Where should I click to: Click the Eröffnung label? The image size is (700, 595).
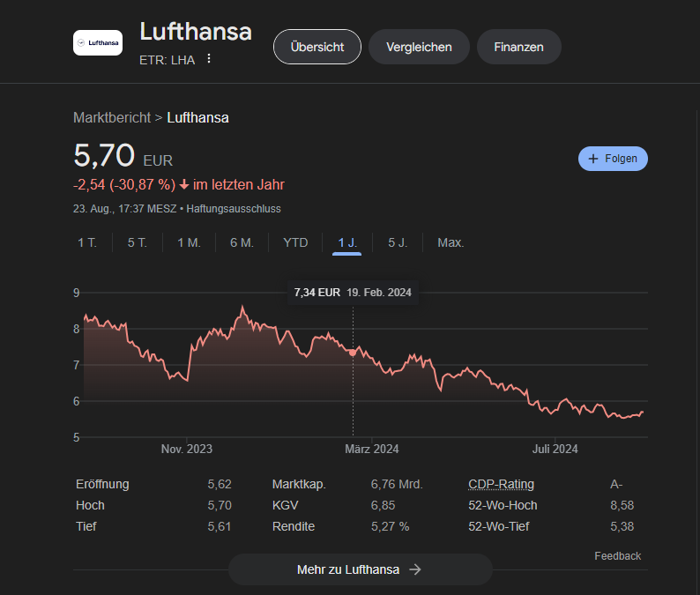(102, 484)
